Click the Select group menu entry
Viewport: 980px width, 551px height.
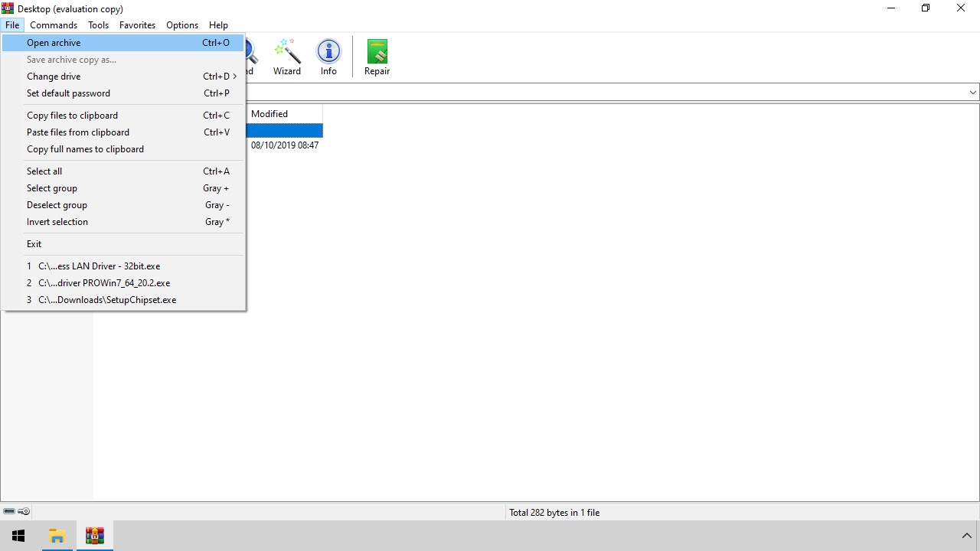tap(123, 188)
